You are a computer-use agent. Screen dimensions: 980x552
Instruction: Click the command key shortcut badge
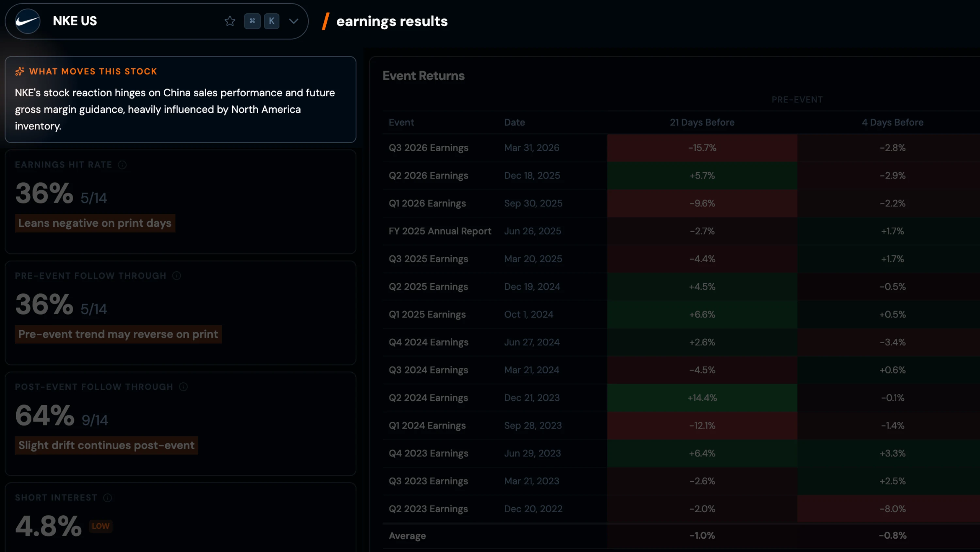(252, 21)
